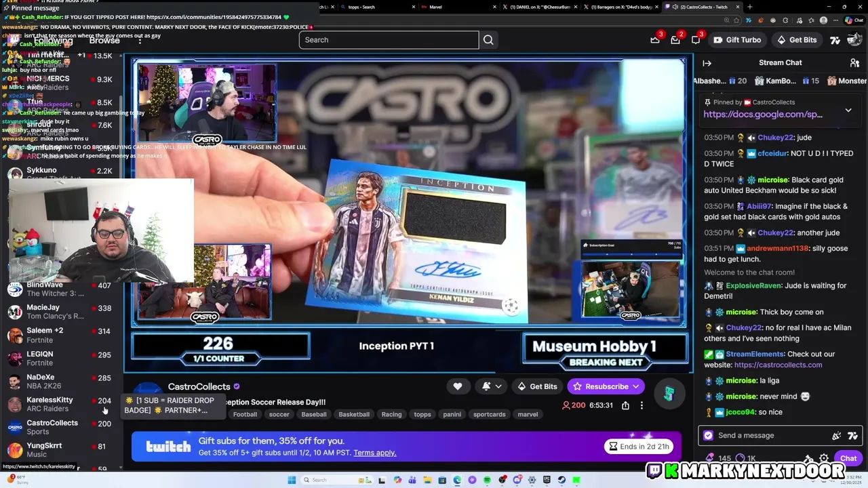868x488 pixels.
Task: Open Sykkuno channel in sidebar
Action: tap(61, 174)
